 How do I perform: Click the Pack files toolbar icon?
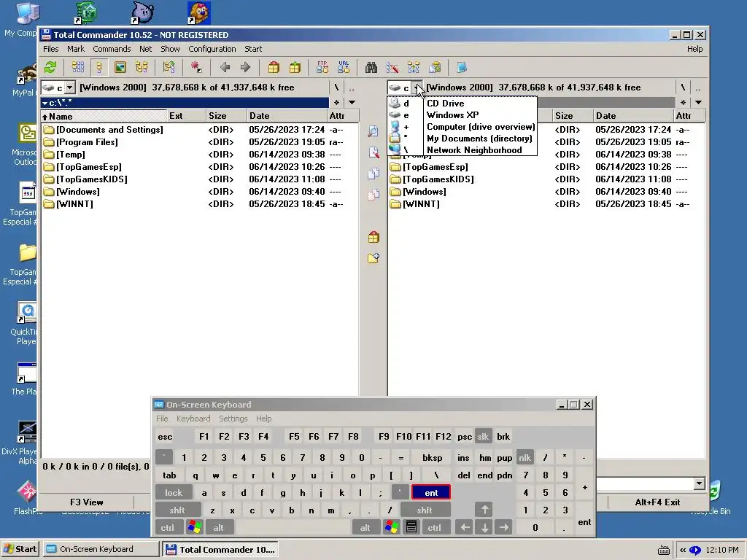tap(274, 68)
